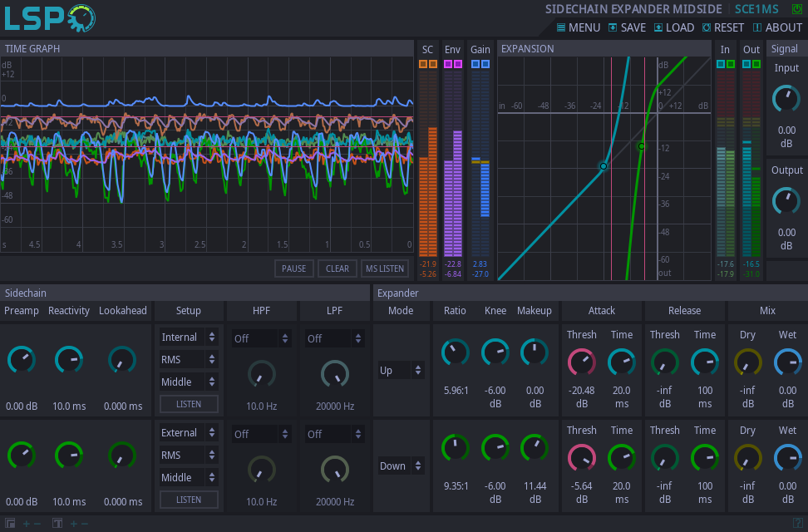Click the LISTEN button under Internal setup
This screenshot has height=532, width=808.
point(189,404)
